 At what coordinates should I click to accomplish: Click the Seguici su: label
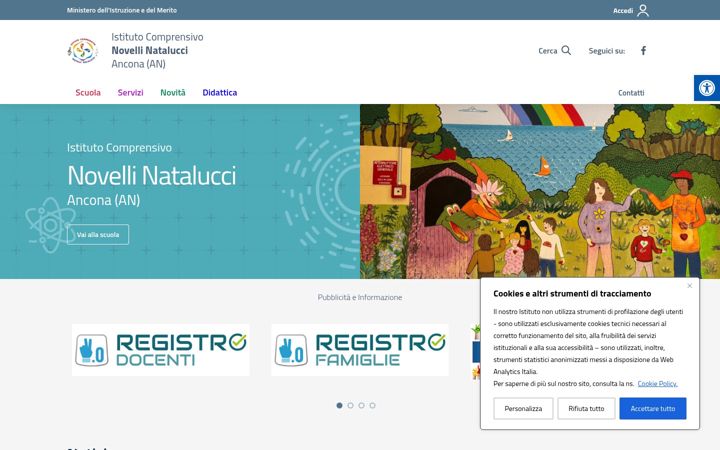pyautogui.click(x=607, y=51)
